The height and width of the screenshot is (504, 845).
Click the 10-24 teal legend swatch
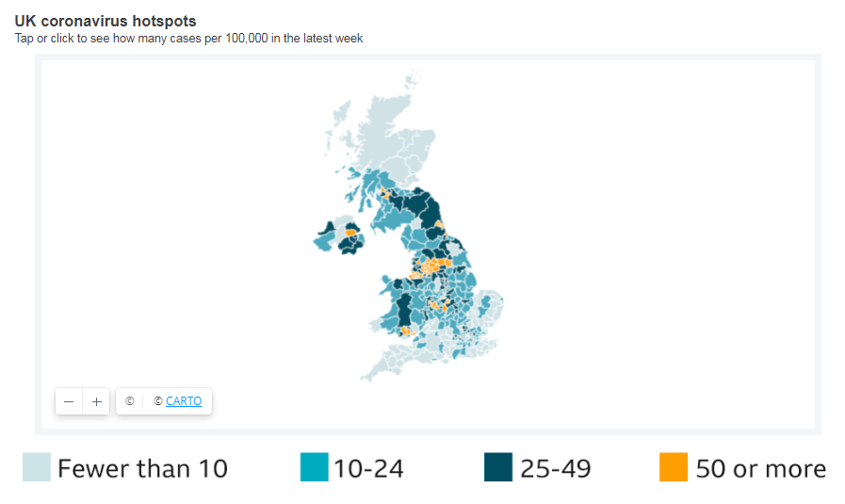pos(314,467)
